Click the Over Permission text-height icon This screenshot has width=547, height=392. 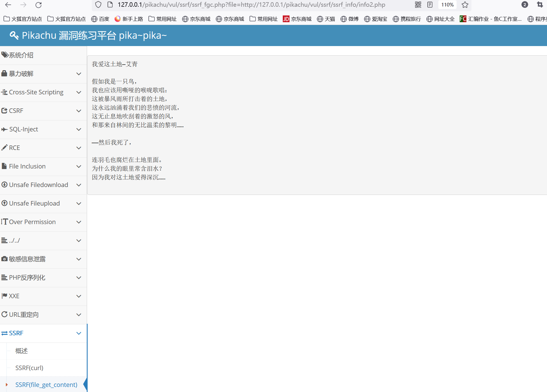pos(4,222)
